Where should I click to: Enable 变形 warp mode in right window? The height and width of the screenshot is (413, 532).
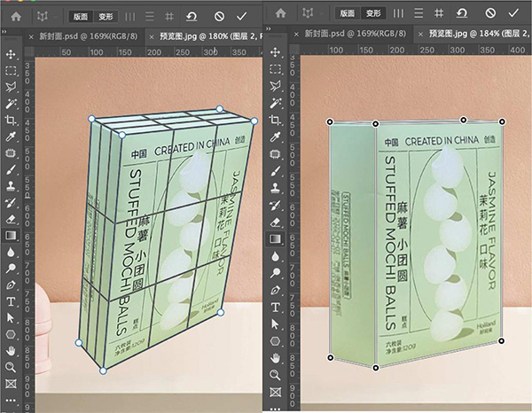point(373,13)
